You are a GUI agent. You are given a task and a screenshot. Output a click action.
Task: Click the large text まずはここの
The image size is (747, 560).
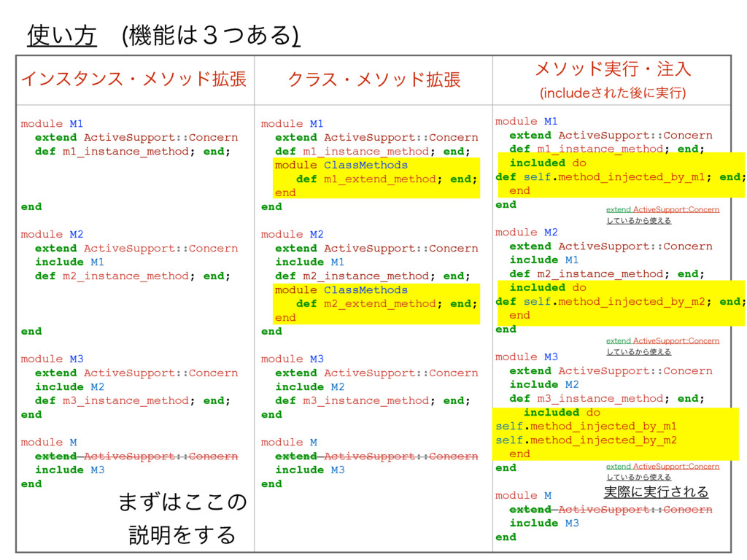click(x=182, y=502)
